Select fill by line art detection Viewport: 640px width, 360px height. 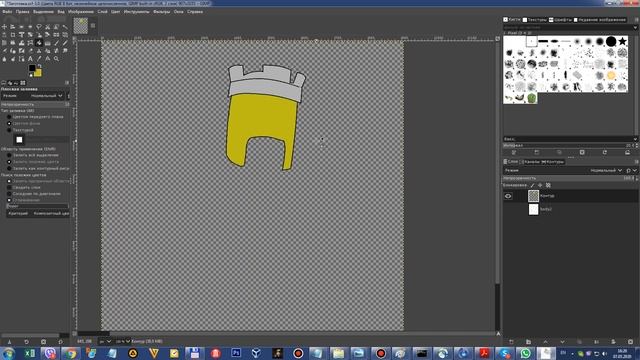click(x=9, y=168)
